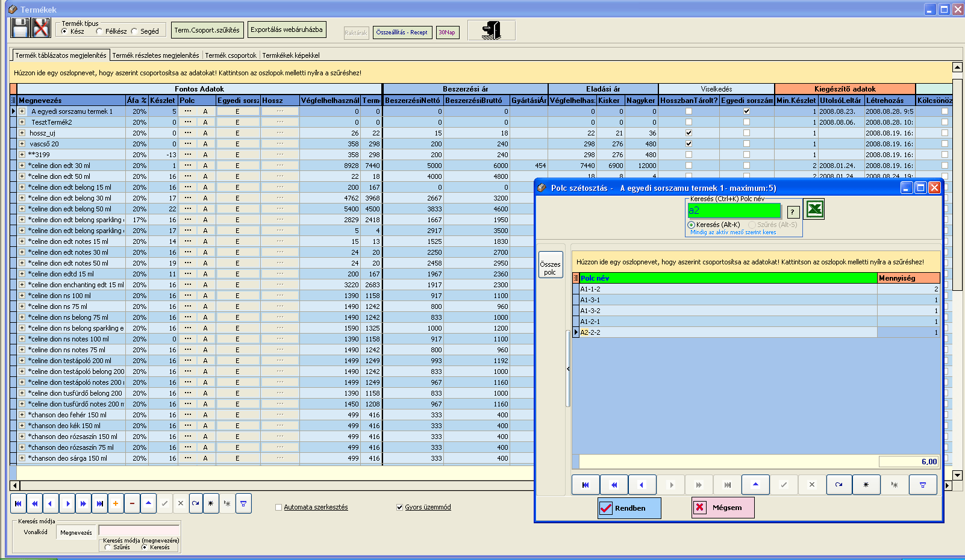The width and height of the screenshot is (965, 560).
Task: Expand row A egyedi sorszamu termek 1
Action: 22,111
